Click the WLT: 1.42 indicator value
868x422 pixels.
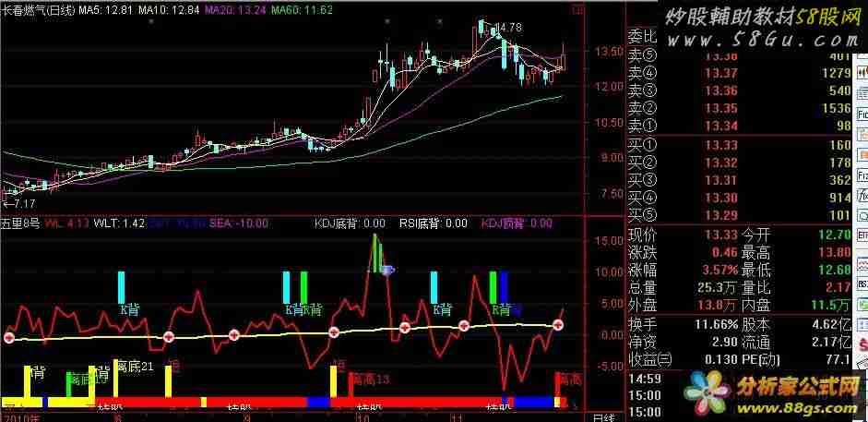point(119,223)
